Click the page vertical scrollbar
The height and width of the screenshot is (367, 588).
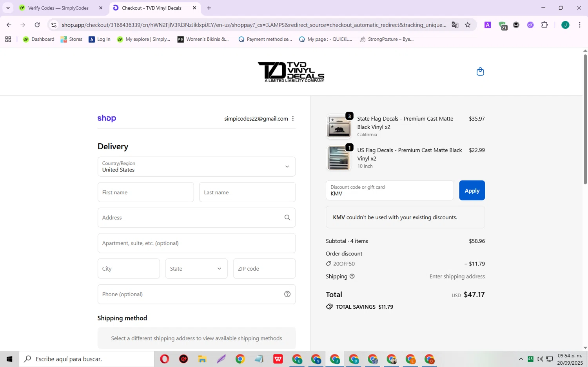coord(585,119)
